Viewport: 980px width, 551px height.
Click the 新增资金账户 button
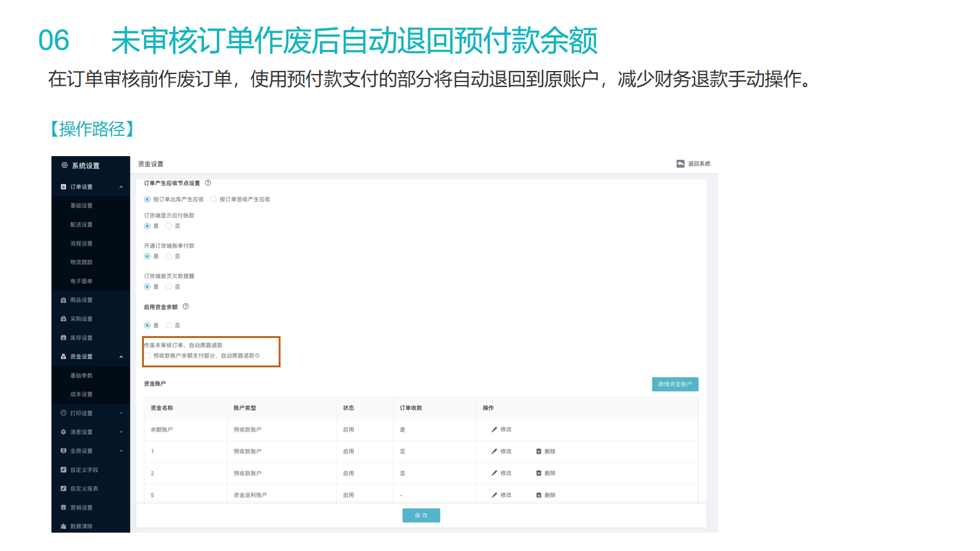pos(675,384)
